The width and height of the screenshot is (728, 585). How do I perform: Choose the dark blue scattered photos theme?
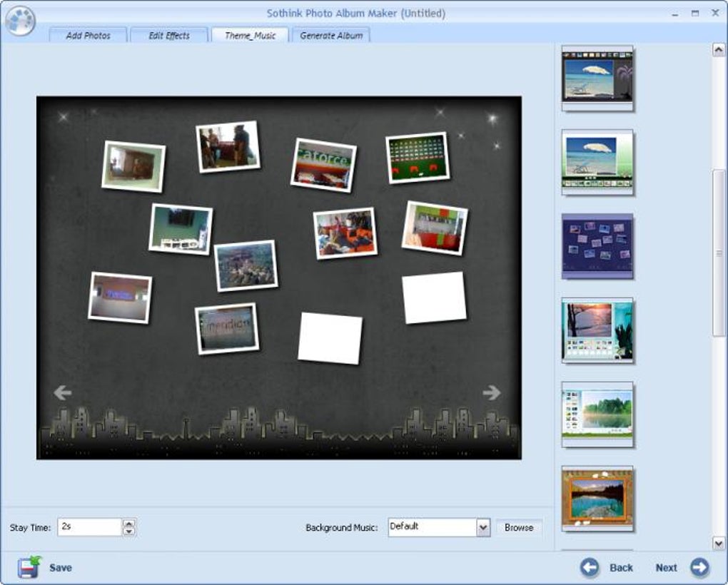pyautogui.click(x=597, y=246)
